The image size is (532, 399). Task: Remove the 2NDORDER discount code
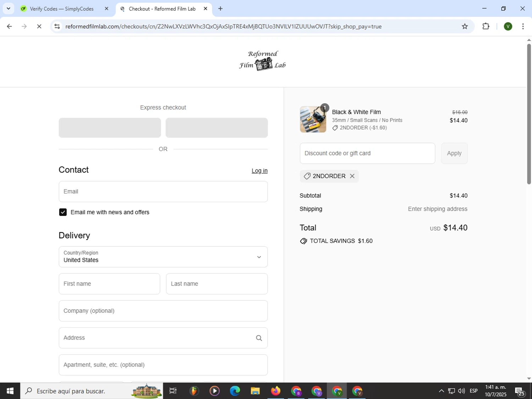tap(352, 176)
